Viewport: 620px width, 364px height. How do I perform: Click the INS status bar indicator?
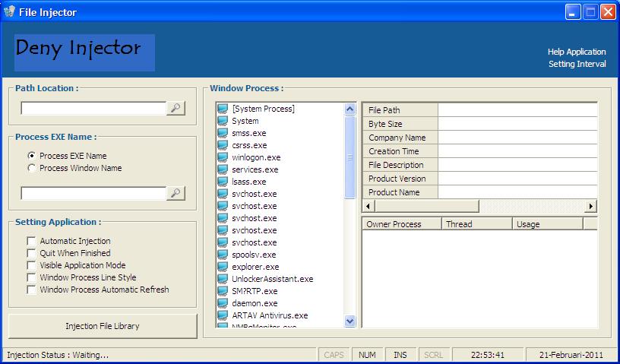(x=400, y=355)
